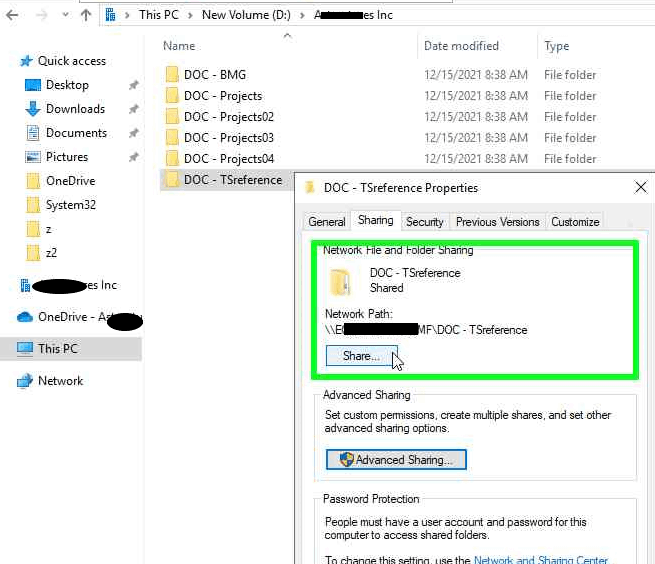The width and height of the screenshot is (655, 564).
Task: Open the z2 folder in the sidebar
Action: click(x=51, y=253)
